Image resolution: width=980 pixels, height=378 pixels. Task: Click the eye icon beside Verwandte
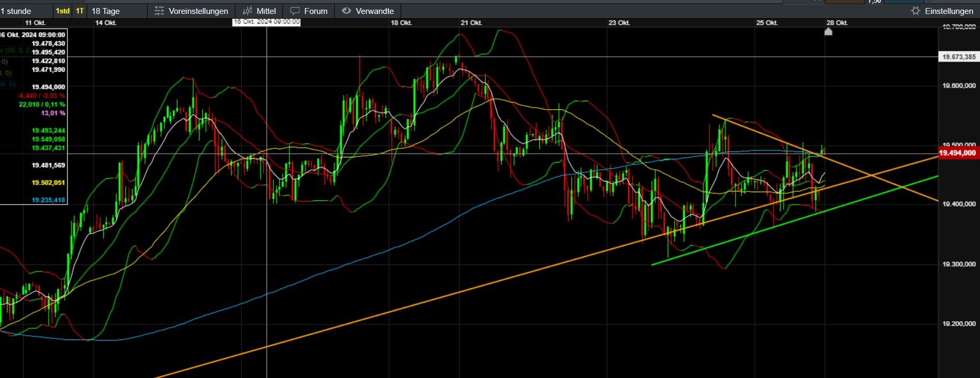pos(347,11)
